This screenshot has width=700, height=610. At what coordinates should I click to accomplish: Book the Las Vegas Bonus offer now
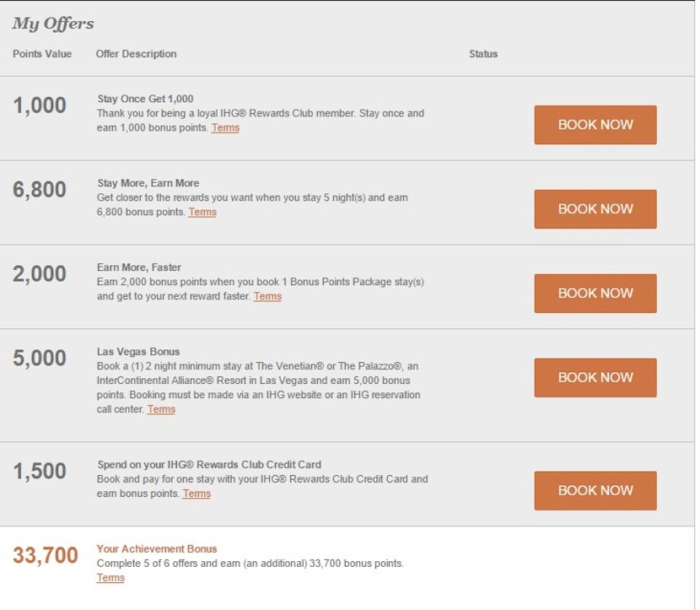tap(595, 378)
